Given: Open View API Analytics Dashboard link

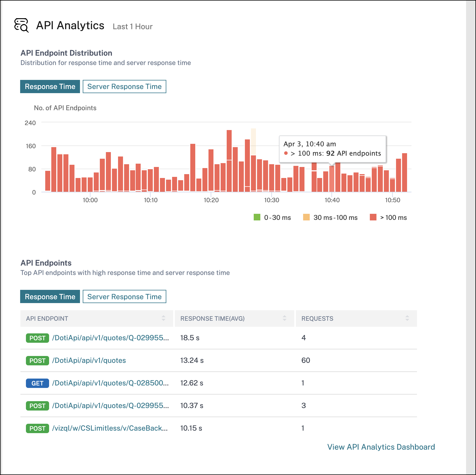Looking at the screenshot, I should pos(381,447).
